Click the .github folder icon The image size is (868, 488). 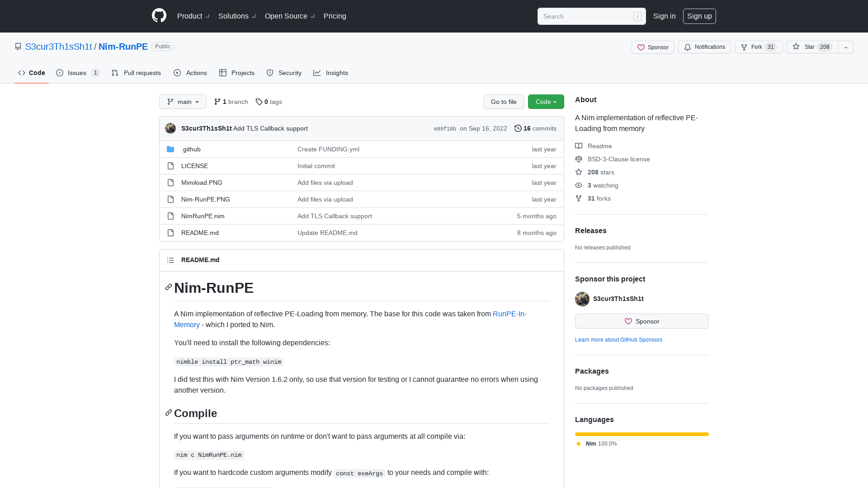[x=170, y=149]
